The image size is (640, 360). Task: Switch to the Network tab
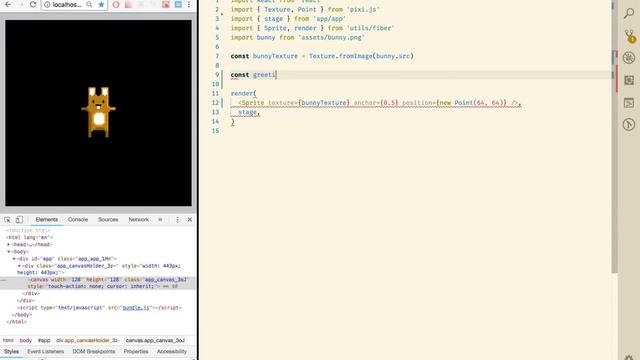click(139, 220)
